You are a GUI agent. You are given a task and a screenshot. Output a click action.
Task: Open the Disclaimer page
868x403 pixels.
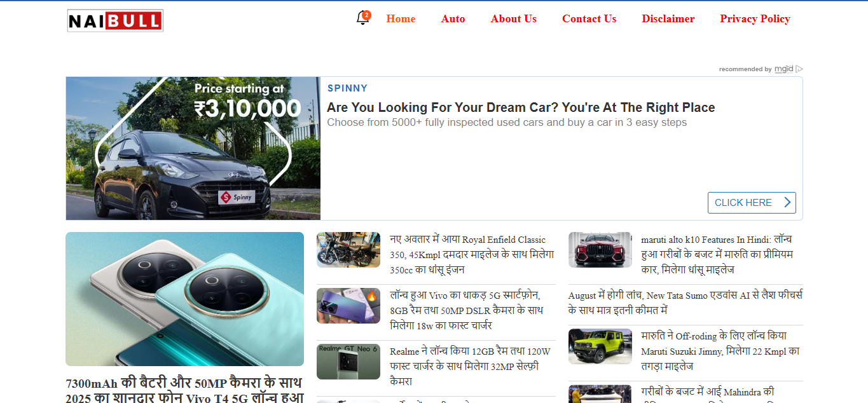click(668, 18)
